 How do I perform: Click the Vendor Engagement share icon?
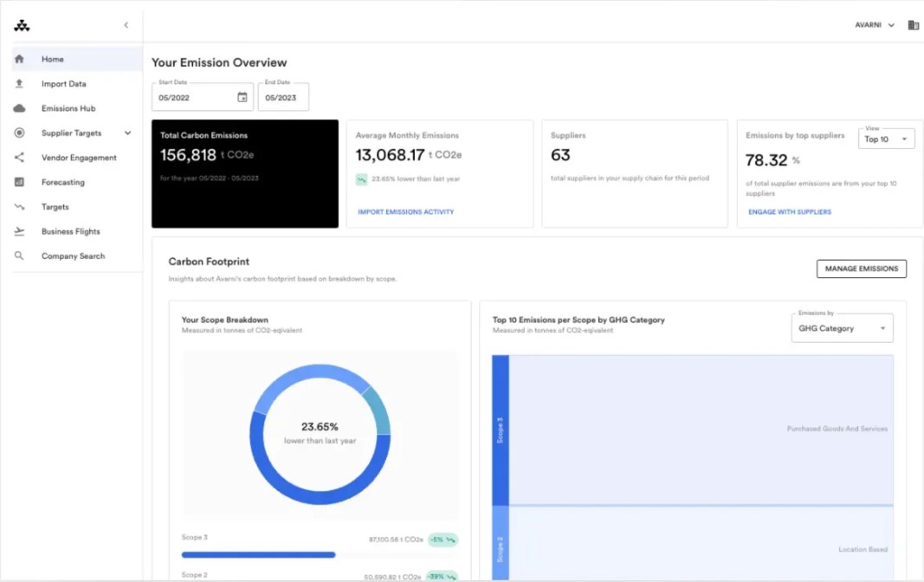point(19,158)
